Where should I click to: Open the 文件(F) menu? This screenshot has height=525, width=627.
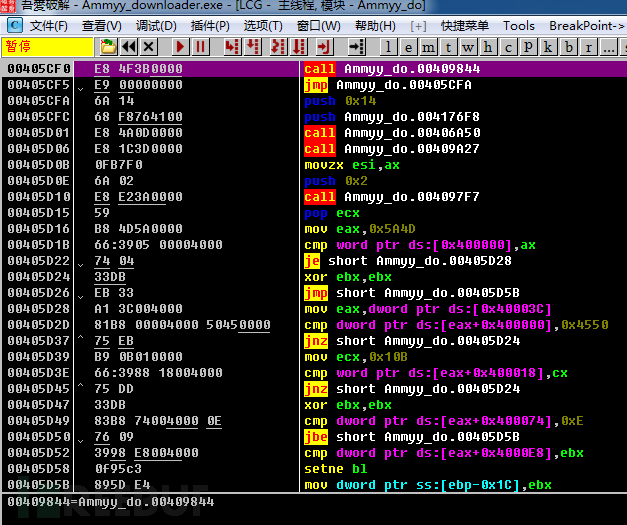pos(48,25)
